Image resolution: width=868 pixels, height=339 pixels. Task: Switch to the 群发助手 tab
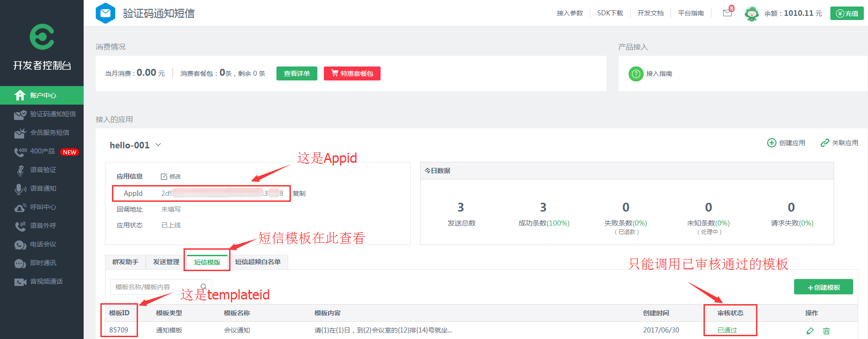(125, 262)
